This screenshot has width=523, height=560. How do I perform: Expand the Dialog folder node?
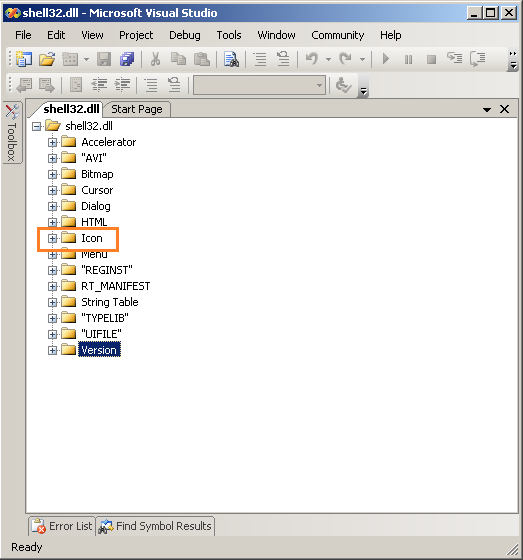[x=53, y=206]
